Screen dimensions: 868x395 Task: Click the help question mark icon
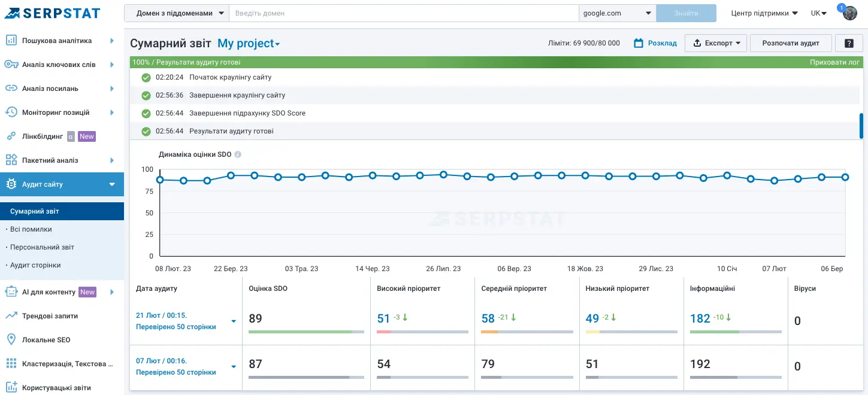tap(849, 43)
